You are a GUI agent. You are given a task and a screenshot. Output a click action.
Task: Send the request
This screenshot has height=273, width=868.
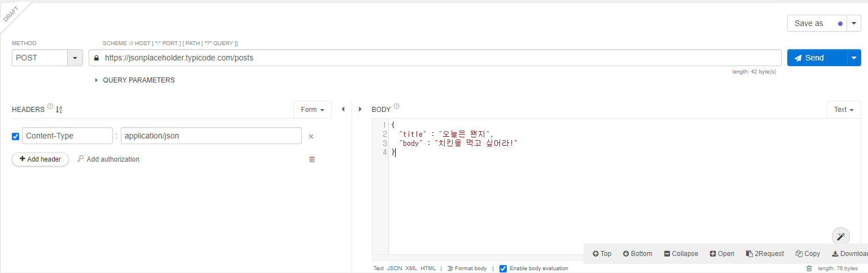[817, 58]
